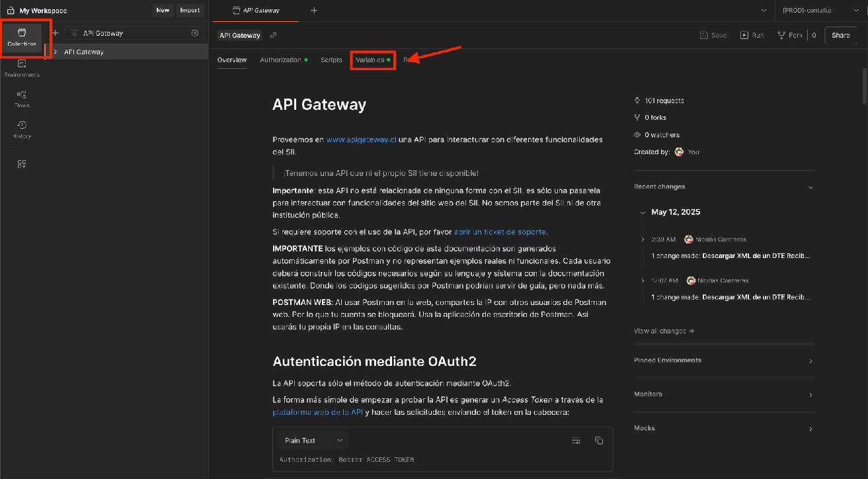This screenshot has height=479, width=868.
Task: Expand the API Gateway collection tree
Action: coord(55,52)
